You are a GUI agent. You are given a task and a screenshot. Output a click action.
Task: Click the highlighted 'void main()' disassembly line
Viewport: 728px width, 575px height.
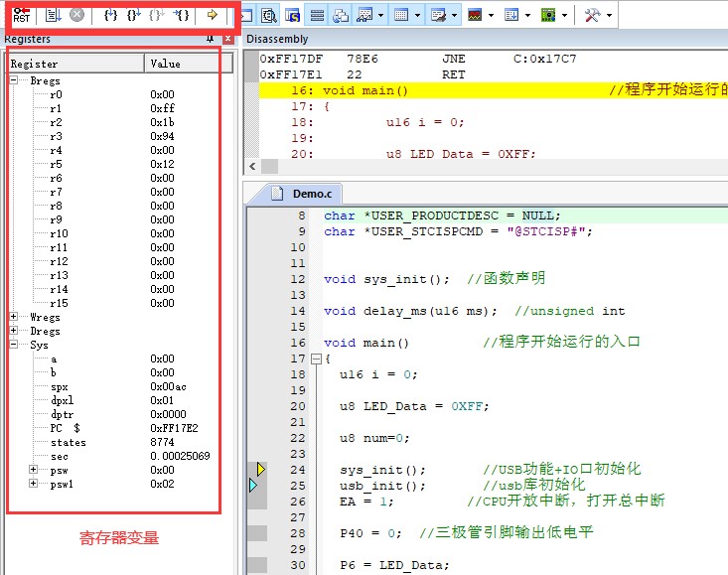tap(493, 90)
